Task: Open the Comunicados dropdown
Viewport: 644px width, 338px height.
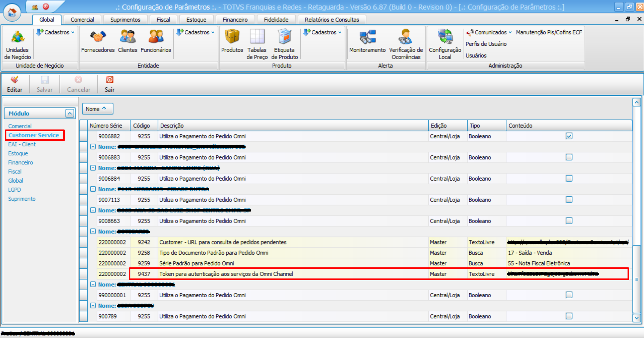Action: [489, 32]
